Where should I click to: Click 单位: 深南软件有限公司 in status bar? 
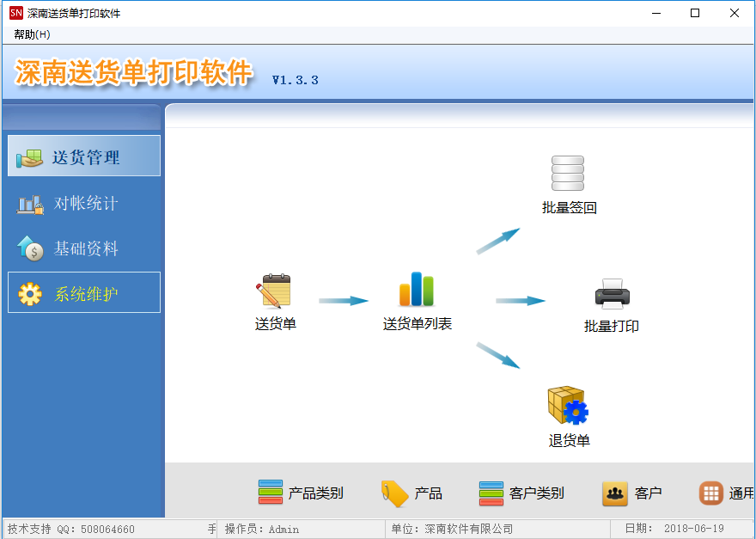(x=452, y=530)
